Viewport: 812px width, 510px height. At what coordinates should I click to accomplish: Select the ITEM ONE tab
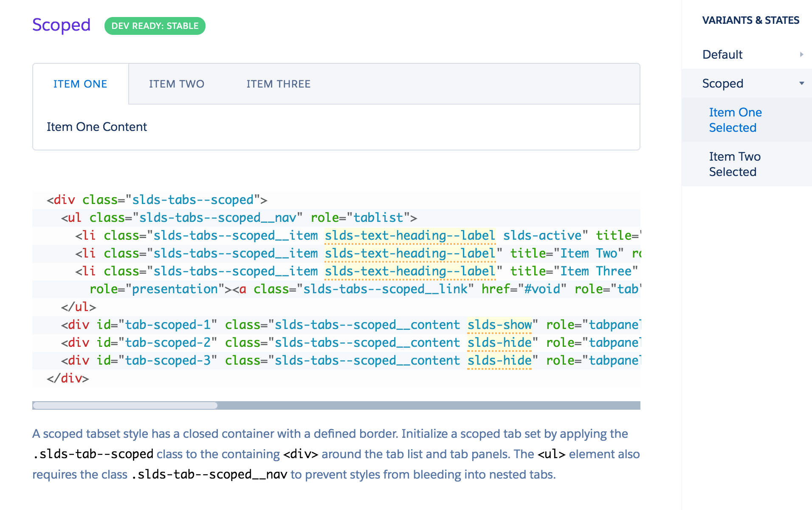click(80, 84)
